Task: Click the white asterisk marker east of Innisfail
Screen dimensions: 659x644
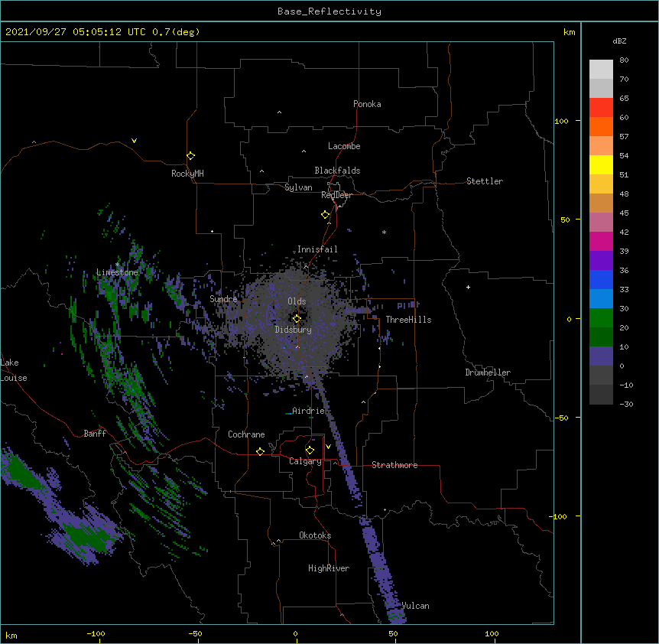Action: [384, 232]
